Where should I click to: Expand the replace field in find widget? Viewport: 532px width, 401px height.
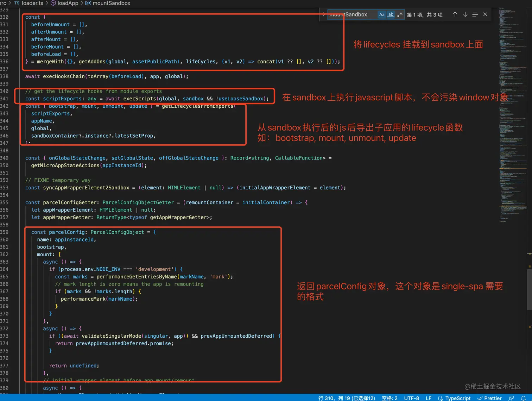pos(323,14)
